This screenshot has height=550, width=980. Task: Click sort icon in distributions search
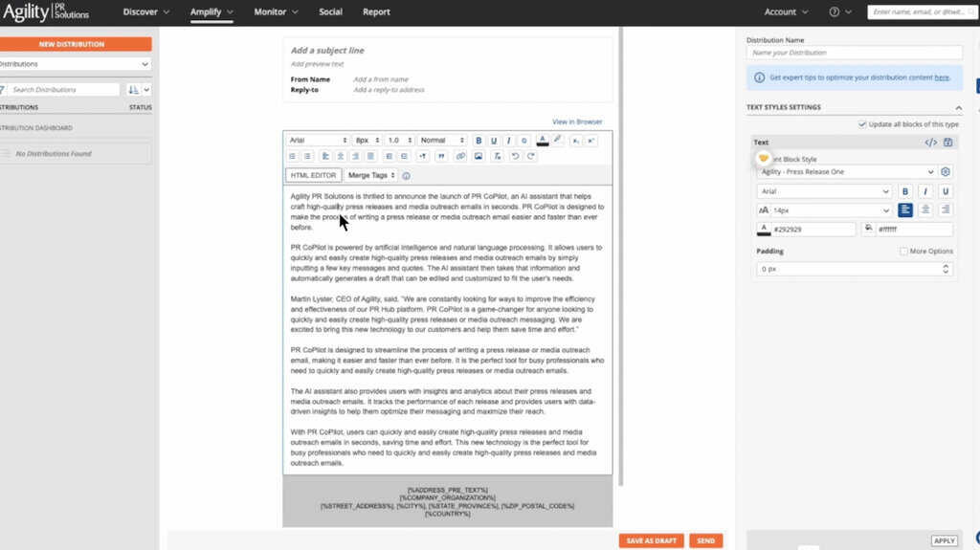point(134,90)
